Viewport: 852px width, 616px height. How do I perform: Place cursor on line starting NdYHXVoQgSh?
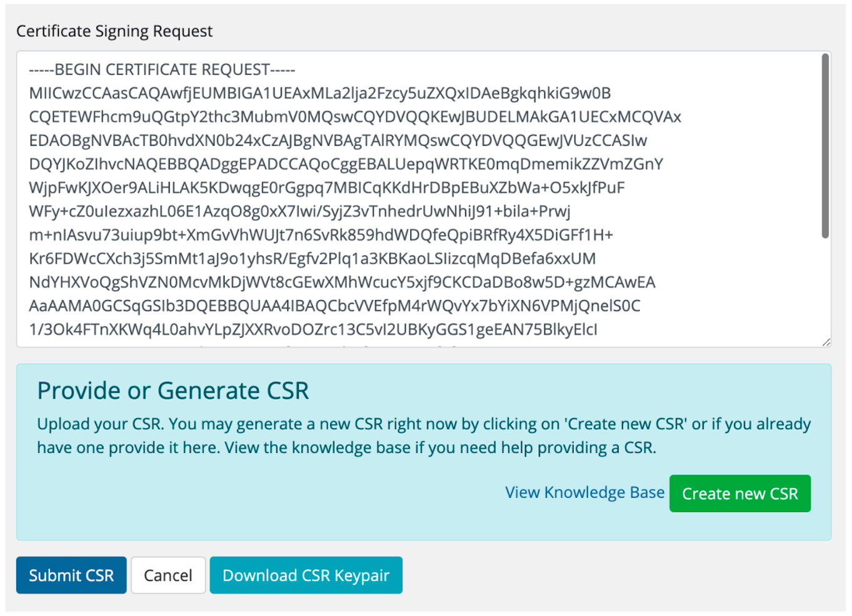[342, 282]
